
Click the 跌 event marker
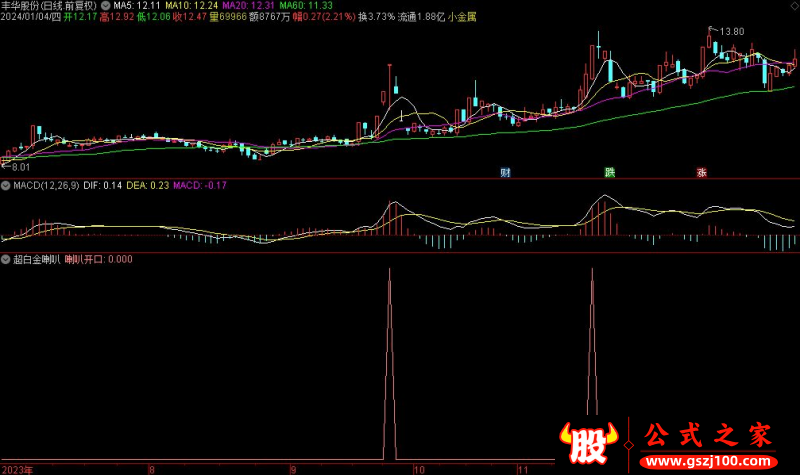click(x=610, y=172)
